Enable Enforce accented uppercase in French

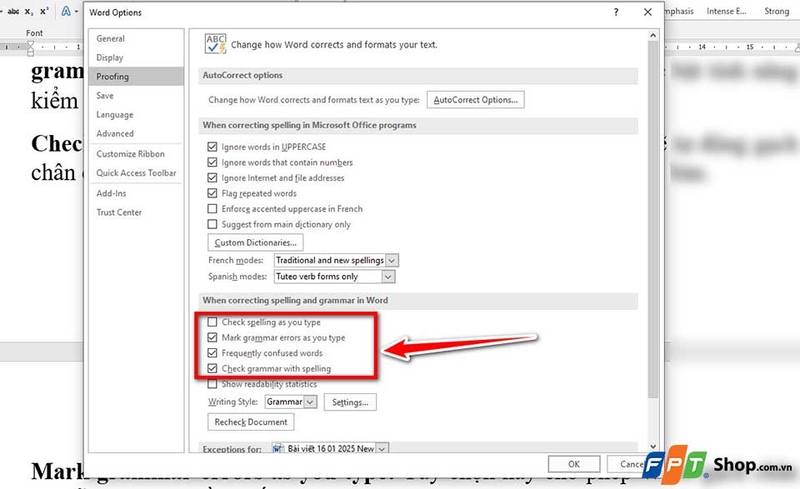(212, 209)
